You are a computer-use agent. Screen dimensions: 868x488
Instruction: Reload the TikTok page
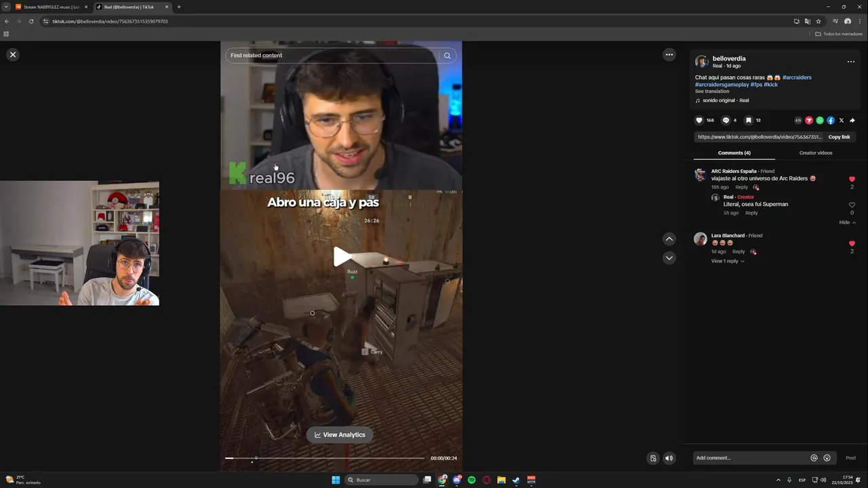[31, 21]
